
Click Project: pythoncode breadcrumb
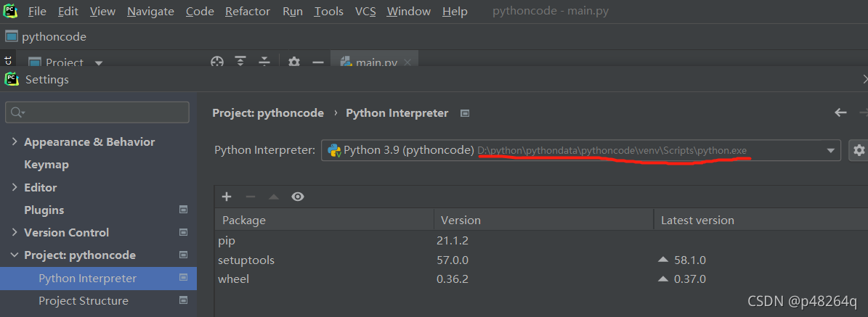(x=268, y=113)
